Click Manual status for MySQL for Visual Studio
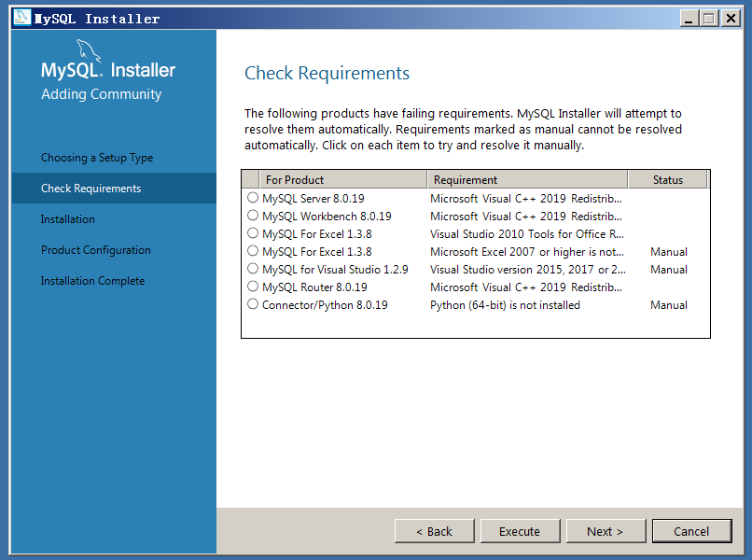The width and height of the screenshot is (752, 560). pos(669,270)
